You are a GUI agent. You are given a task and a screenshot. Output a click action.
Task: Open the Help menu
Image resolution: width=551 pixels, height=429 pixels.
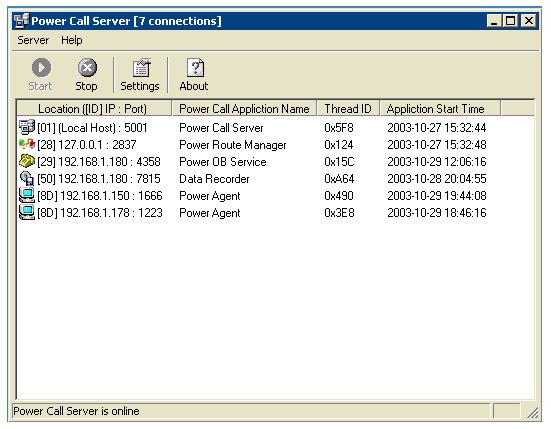72,40
